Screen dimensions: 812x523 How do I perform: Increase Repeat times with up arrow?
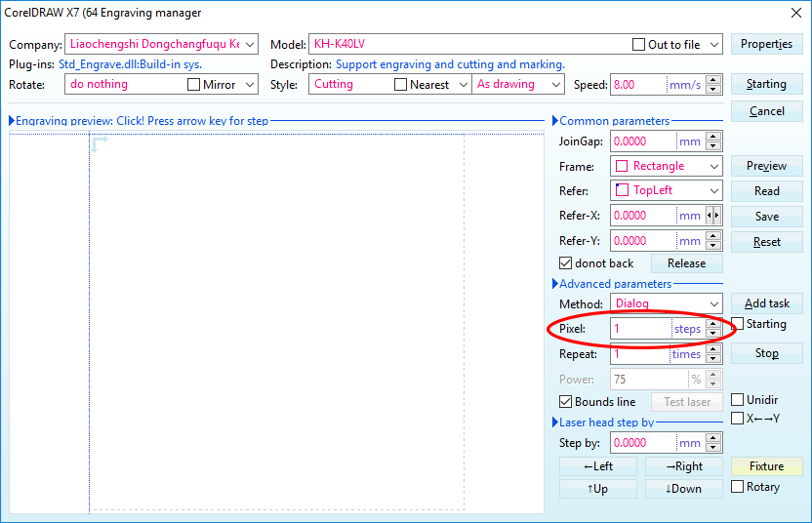(x=712, y=350)
